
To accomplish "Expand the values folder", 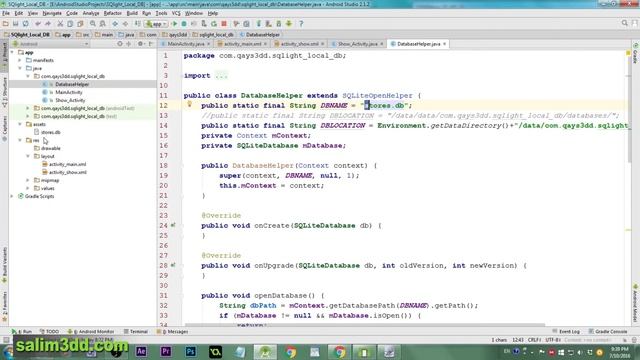I will (x=28, y=188).
